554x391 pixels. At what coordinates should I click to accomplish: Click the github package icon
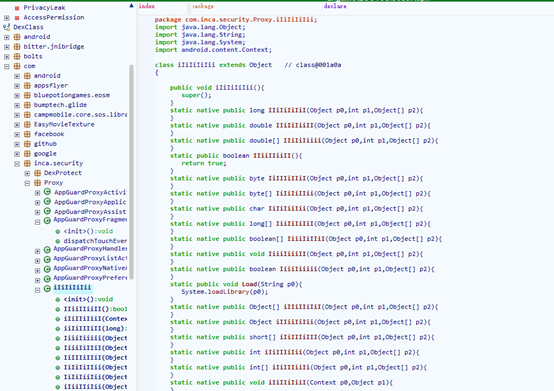pos(27,144)
